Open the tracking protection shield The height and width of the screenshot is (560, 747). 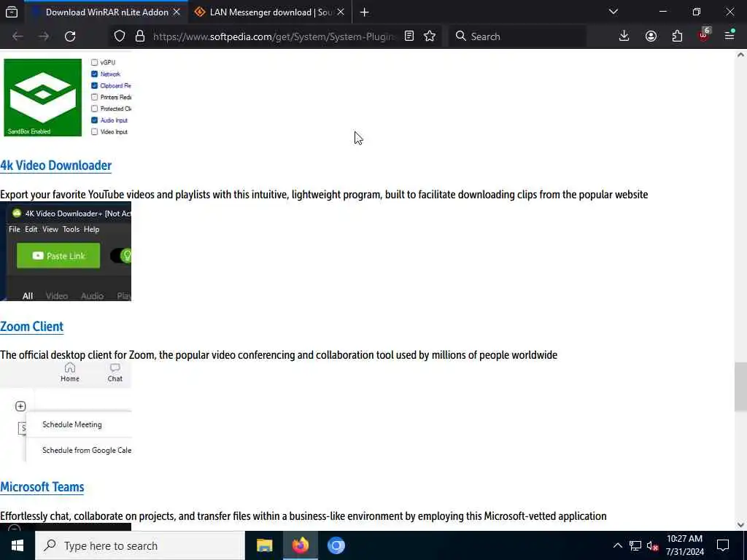(x=120, y=36)
